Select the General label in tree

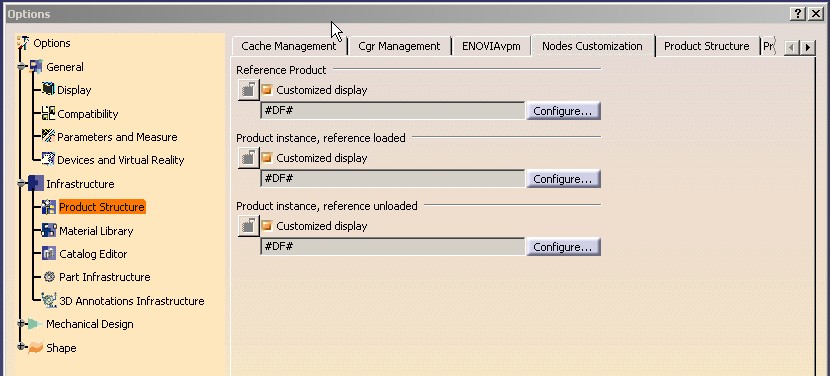(x=65, y=67)
